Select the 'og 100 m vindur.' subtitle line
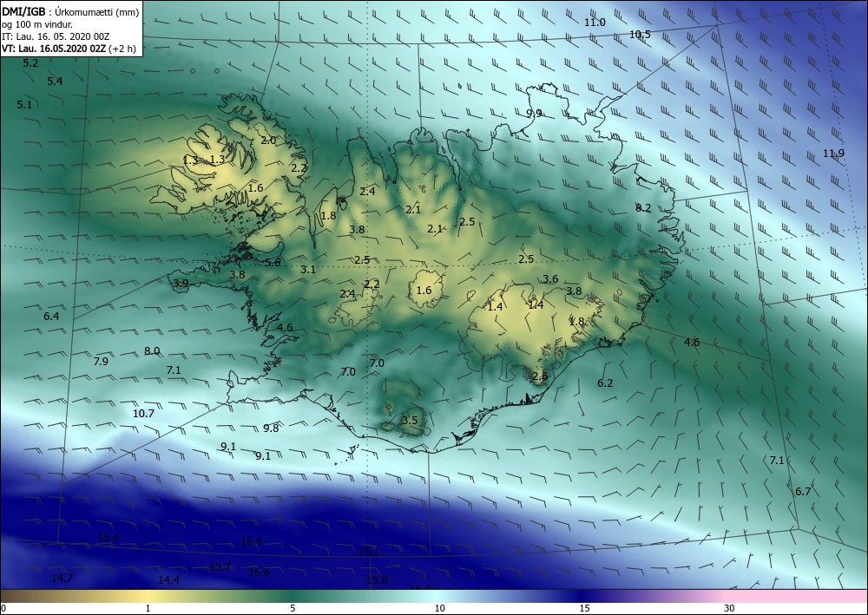The image size is (868, 615). (37, 23)
